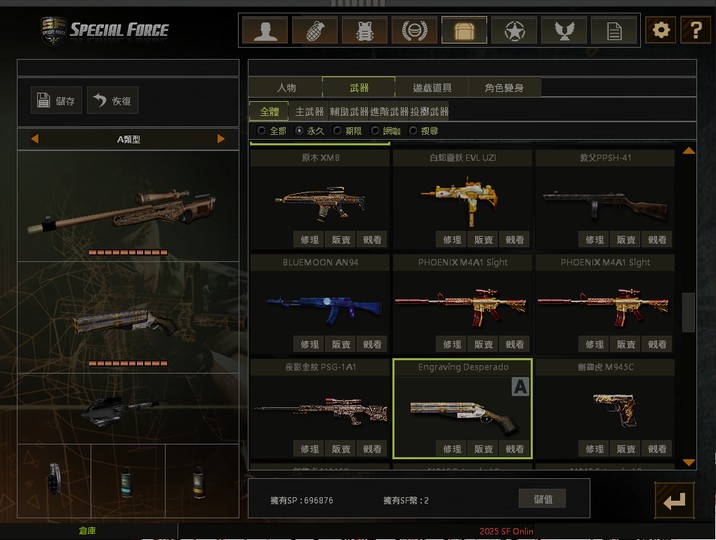
Task: Click the weapon list vertical scrollbar handle
Action: point(688,312)
